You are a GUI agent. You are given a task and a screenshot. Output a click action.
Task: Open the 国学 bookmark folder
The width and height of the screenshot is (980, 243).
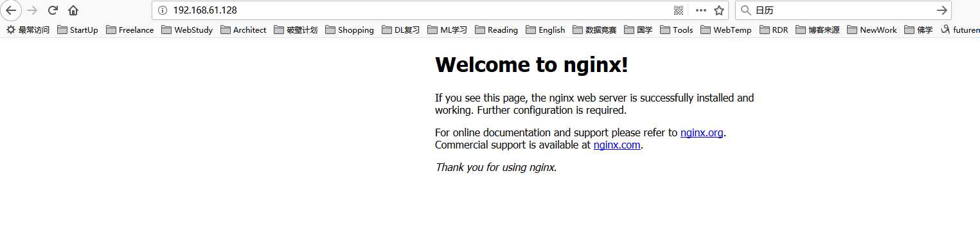(x=638, y=30)
